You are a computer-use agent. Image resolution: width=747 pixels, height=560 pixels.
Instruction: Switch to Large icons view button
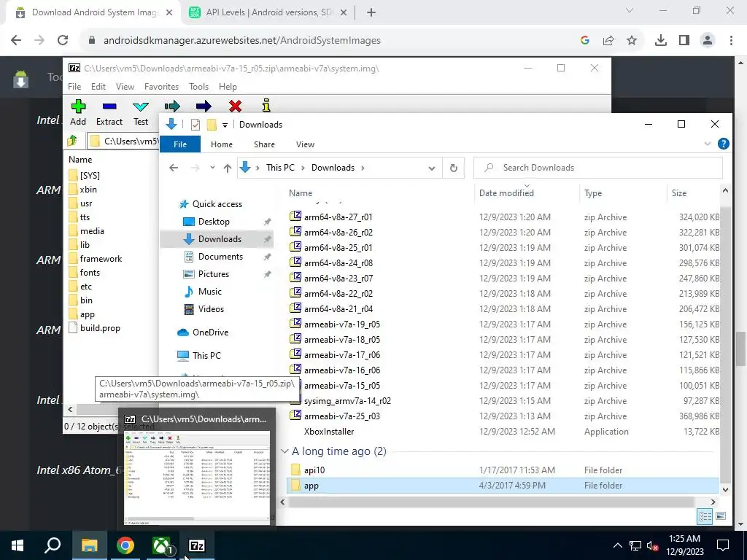click(720, 516)
